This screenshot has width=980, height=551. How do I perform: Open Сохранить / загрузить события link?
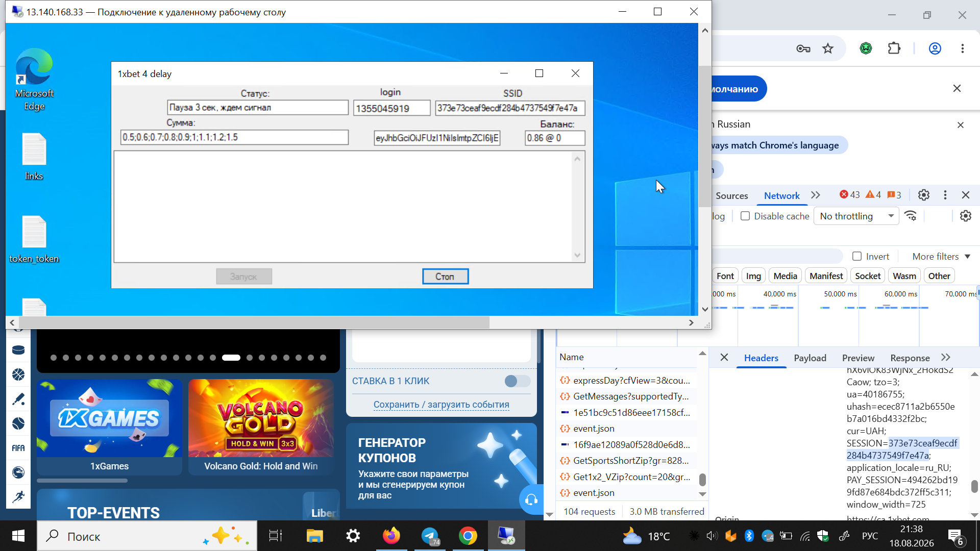[441, 404]
